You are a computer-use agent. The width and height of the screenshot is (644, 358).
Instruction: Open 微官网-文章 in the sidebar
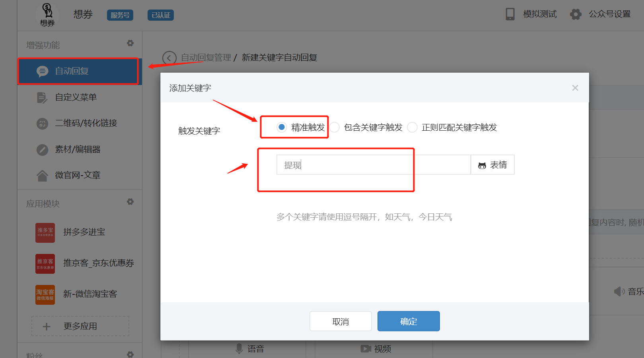tap(80, 176)
